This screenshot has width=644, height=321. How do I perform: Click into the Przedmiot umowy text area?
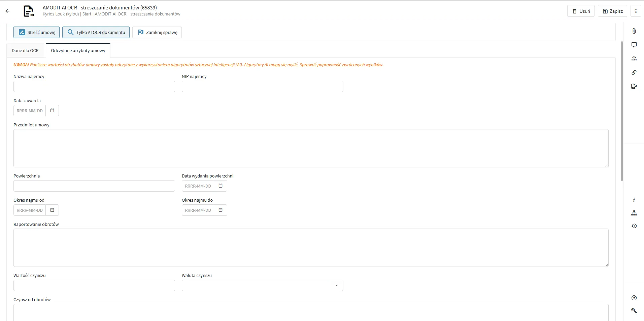click(311, 148)
